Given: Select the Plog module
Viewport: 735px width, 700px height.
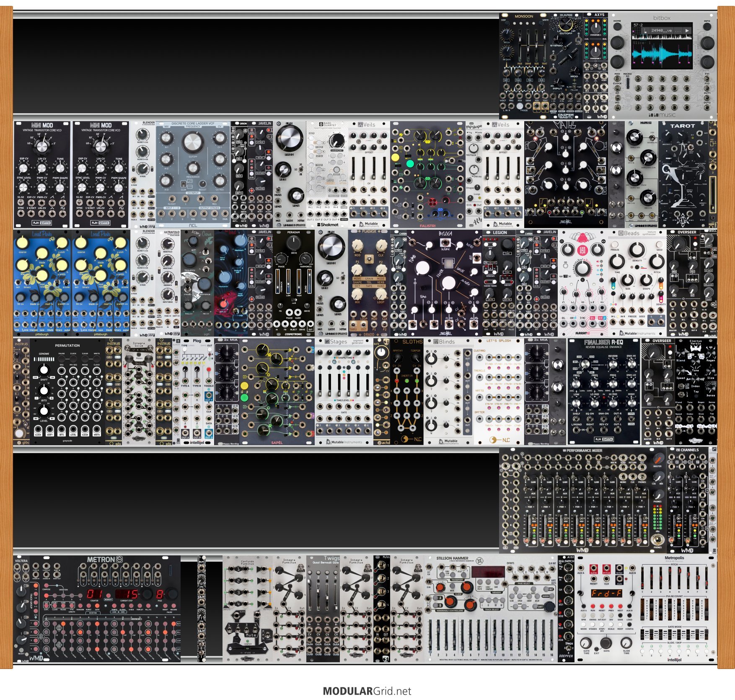Looking at the screenshot, I should [197, 391].
